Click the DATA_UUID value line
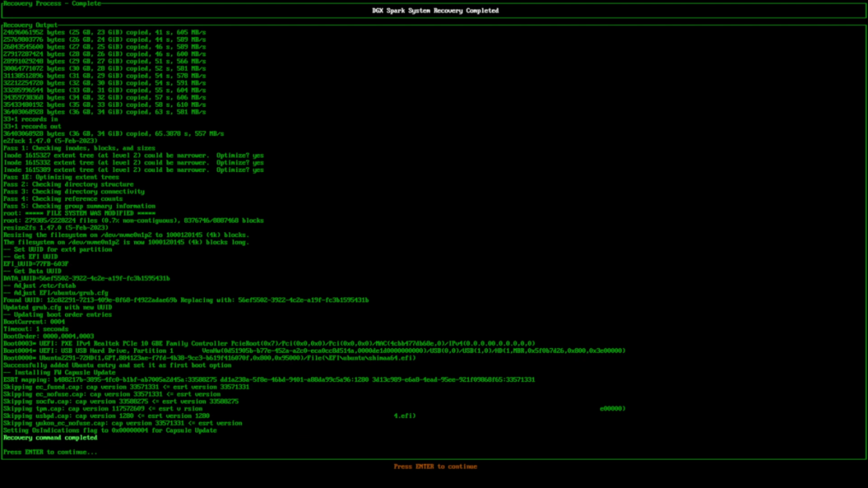The image size is (868, 488). [87, 278]
